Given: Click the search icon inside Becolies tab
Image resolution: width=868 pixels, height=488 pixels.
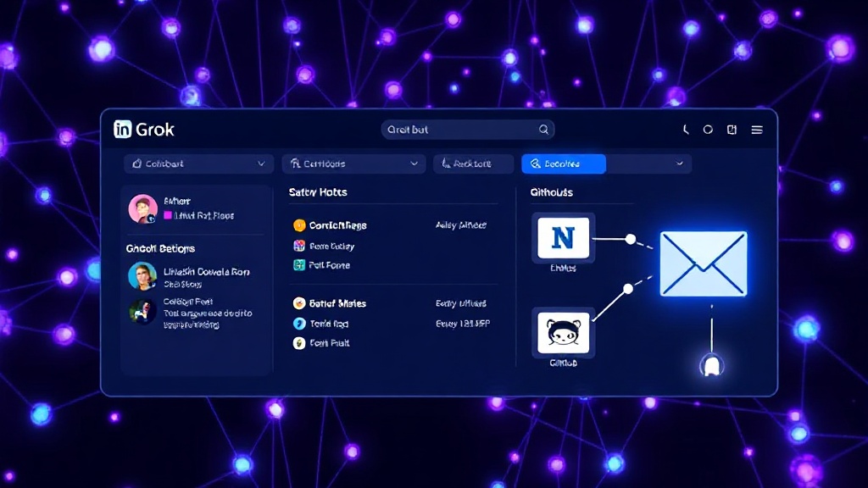Looking at the screenshot, I should 536,164.
